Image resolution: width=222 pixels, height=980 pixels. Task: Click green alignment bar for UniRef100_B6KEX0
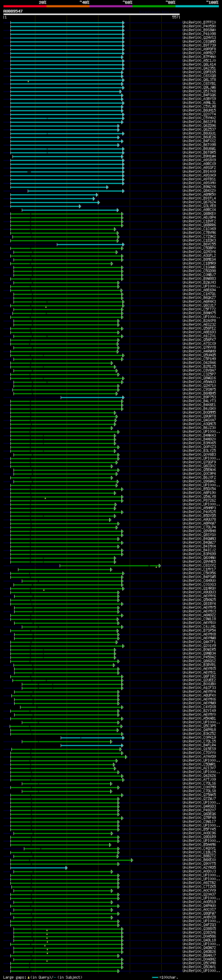[x=72, y=860]
